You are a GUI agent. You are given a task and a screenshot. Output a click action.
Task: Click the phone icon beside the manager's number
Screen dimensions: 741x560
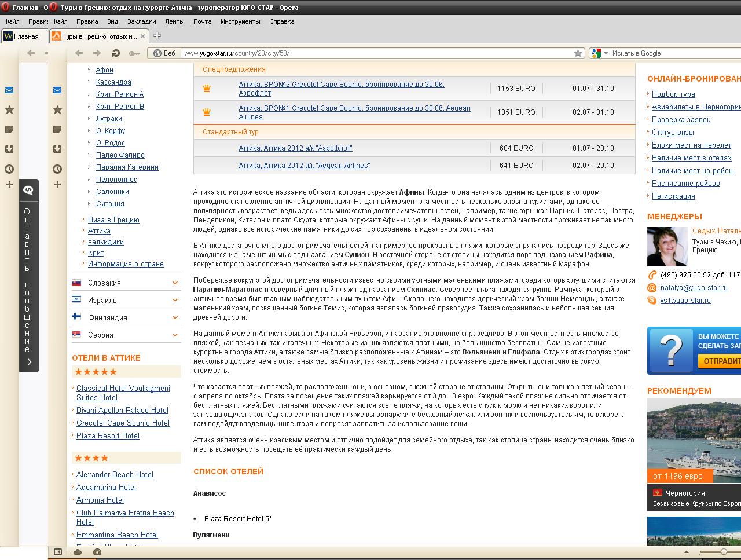[x=652, y=275]
